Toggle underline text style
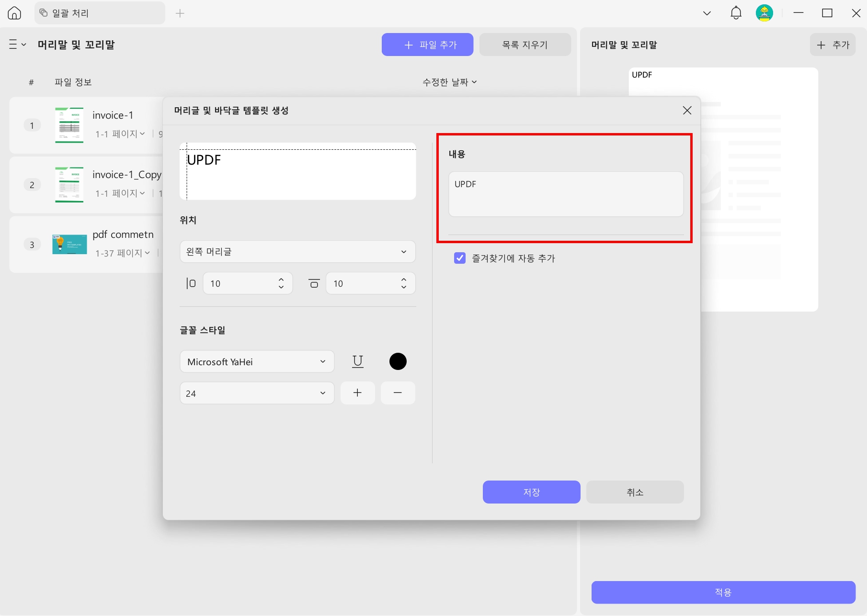The image size is (867, 616). 358,361
